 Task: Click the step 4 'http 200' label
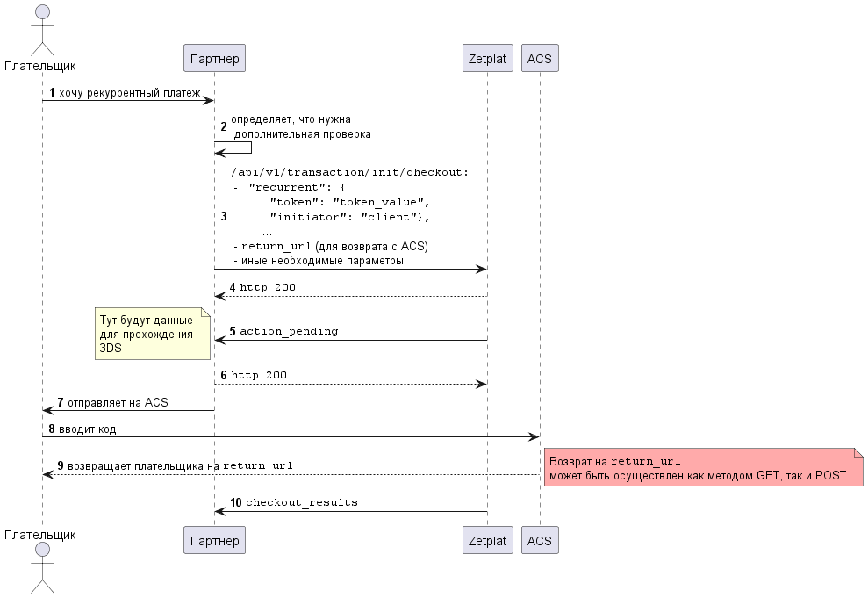tap(268, 287)
